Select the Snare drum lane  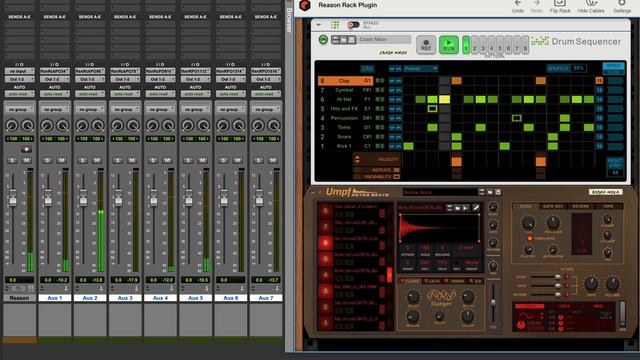[345, 136]
